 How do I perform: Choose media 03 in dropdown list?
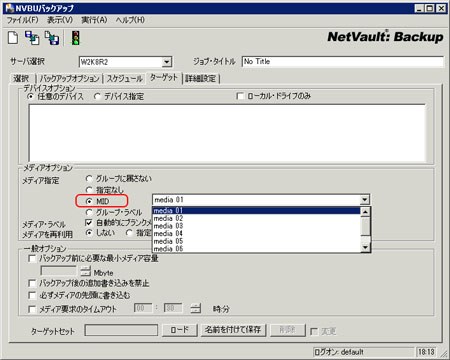pos(256,226)
